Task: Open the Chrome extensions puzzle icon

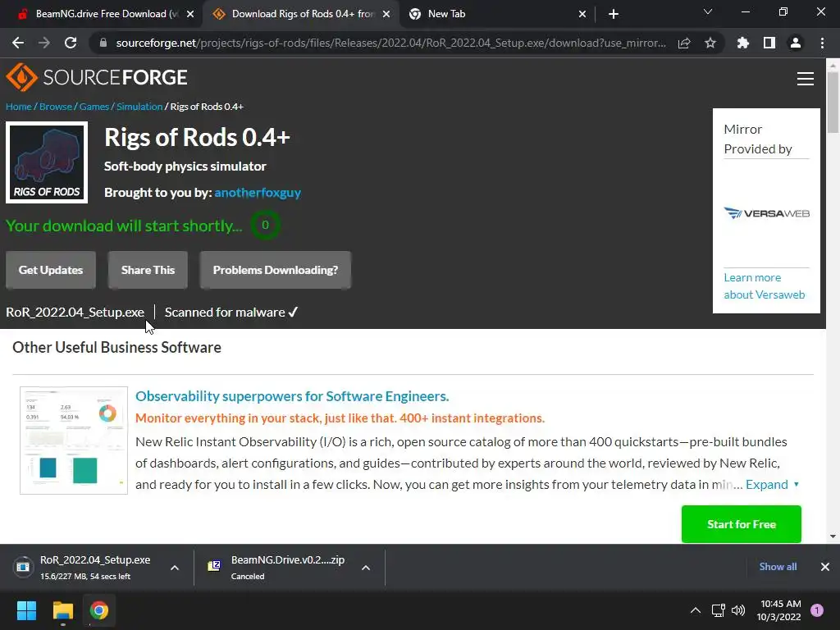Action: coord(743,43)
